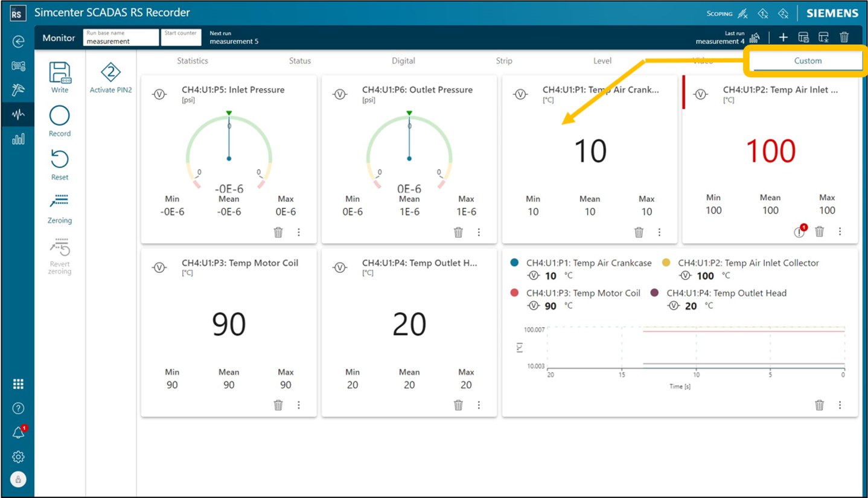The width and height of the screenshot is (868, 498).
Task: Open strip chart card three-dot menu
Action: (x=840, y=406)
